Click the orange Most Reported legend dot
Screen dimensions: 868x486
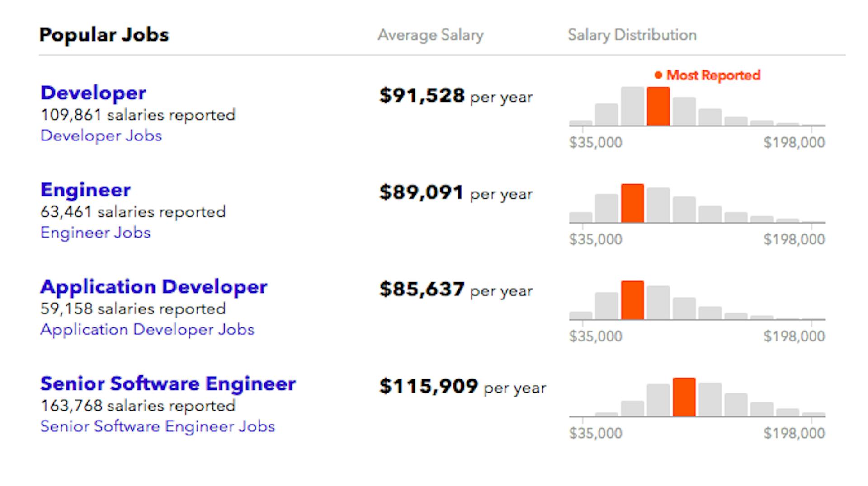click(x=658, y=75)
